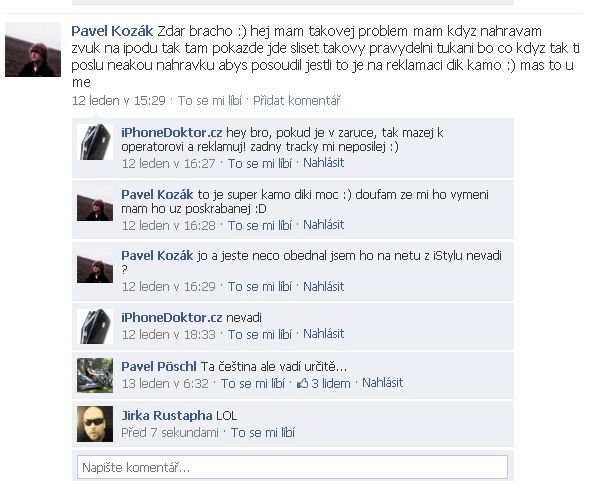
Task: Click iPhoneDoktor.cz avatar on first reply
Action: 95,142
